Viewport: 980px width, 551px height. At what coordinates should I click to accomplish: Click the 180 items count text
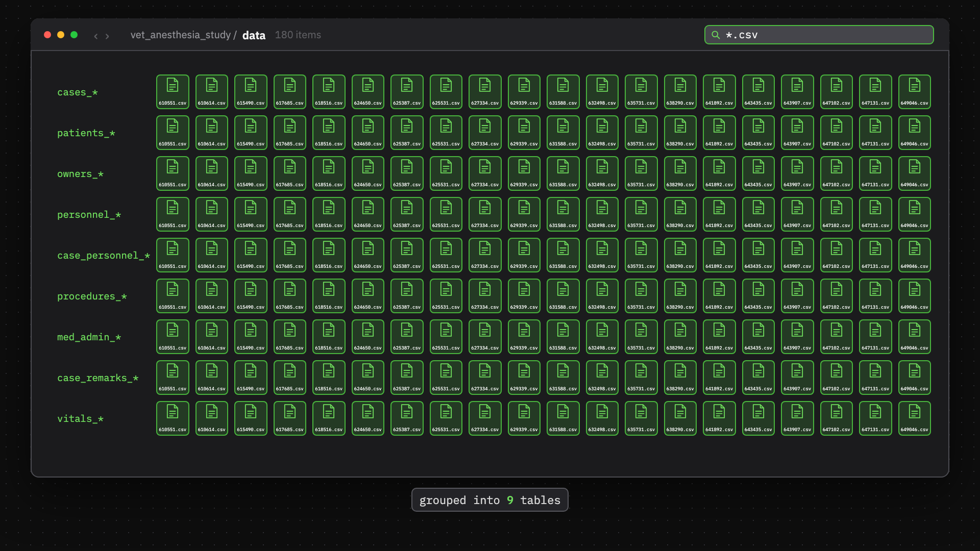click(x=298, y=35)
